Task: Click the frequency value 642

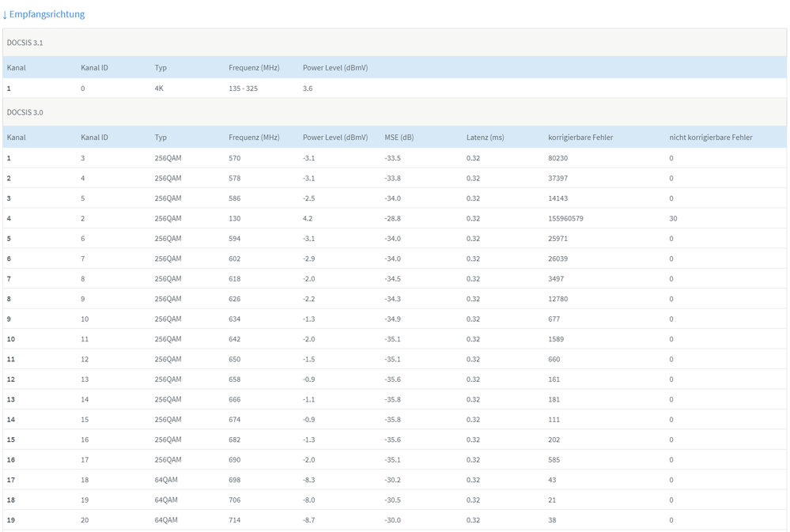Action: tap(235, 340)
